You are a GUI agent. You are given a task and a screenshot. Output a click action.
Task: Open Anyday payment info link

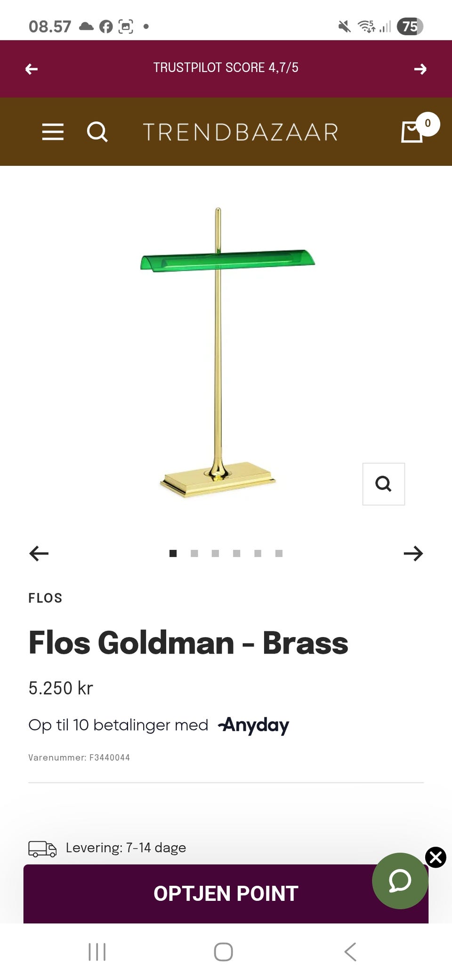(x=253, y=725)
